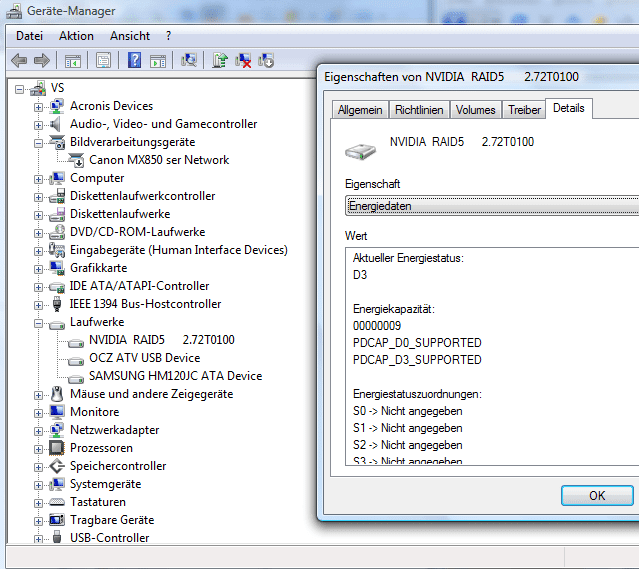Select the Details tab

(x=569, y=108)
